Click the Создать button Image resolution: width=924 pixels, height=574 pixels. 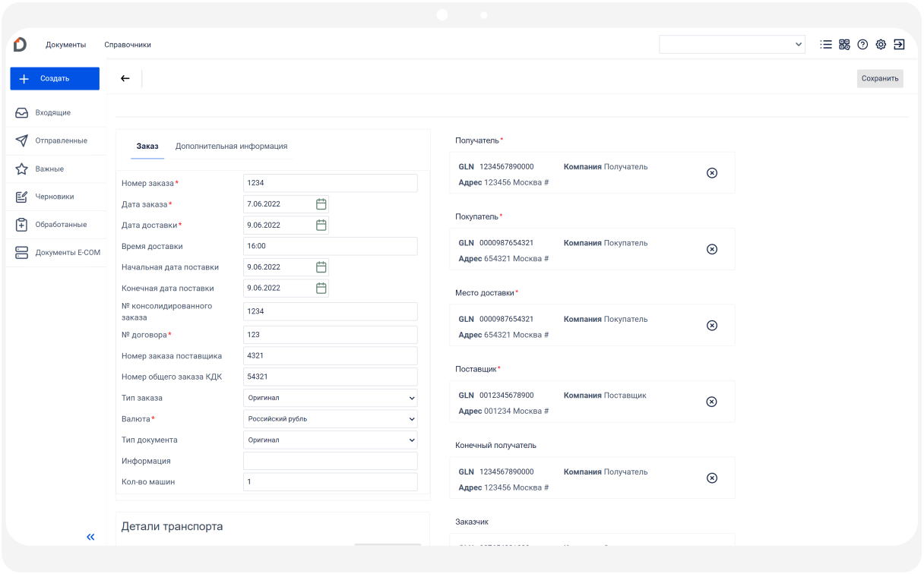tap(55, 78)
